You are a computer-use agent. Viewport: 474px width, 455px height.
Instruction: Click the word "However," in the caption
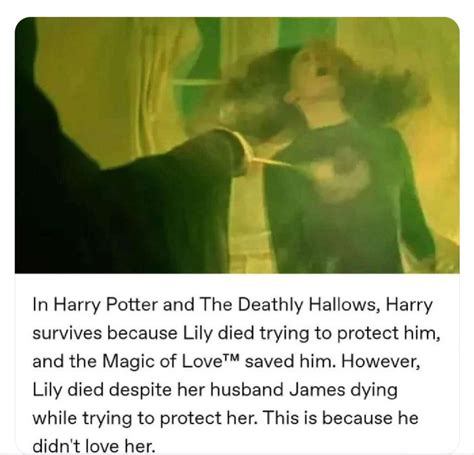[x=380, y=361]
